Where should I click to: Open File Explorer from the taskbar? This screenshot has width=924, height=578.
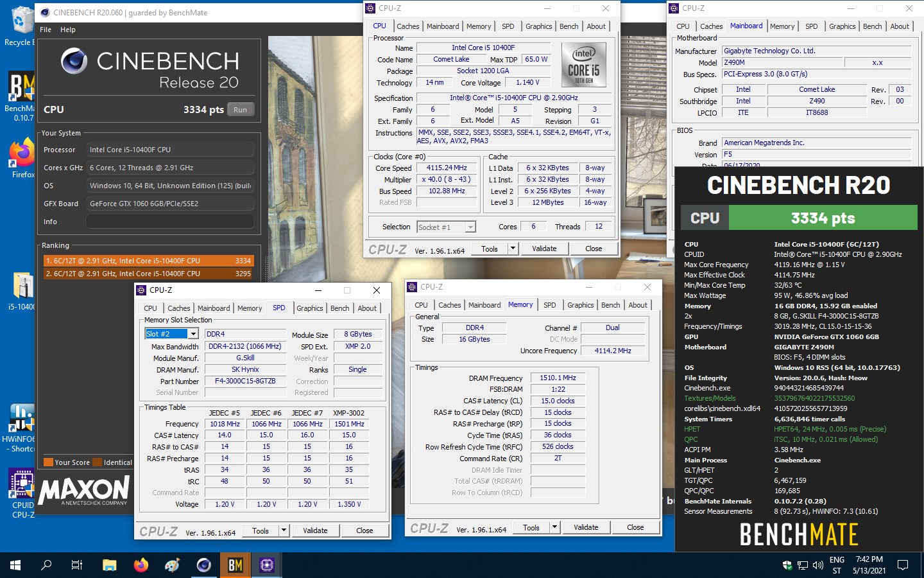(x=110, y=565)
